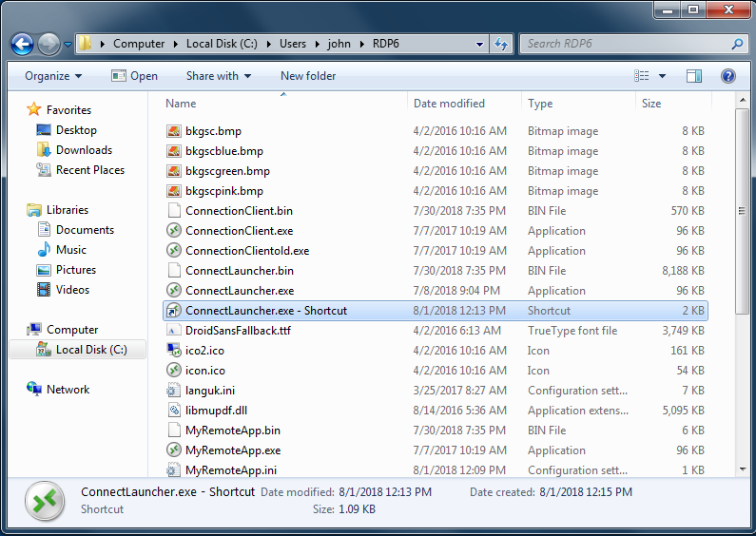This screenshot has width=756, height=536.
Task: Sort by Date modified column header
Action: (449, 104)
